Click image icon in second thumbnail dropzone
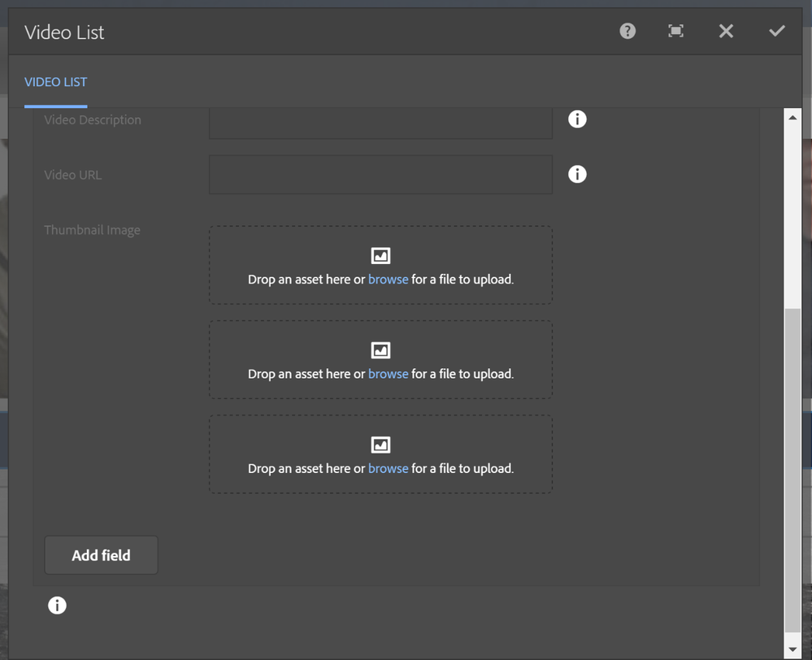 coord(380,350)
